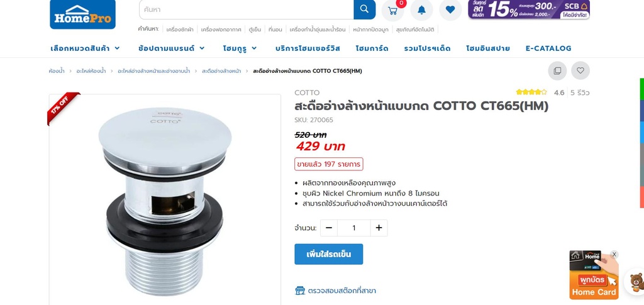Viewport: 644px width, 305px height.
Task: Add product to favorites heart icon
Action: [580, 70]
